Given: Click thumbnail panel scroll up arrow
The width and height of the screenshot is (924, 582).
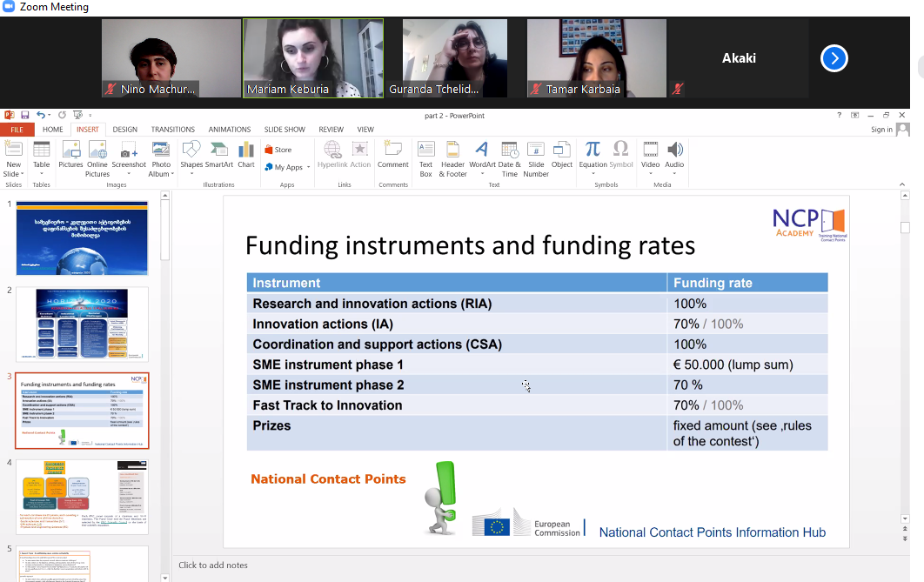Looking at the screenshot, I should point(165,195).
